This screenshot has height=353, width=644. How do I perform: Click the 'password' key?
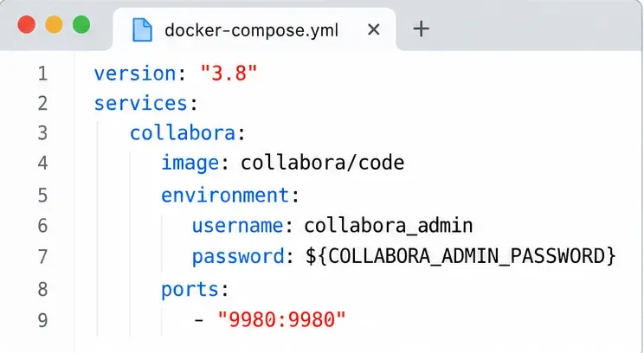coord(238,257)
